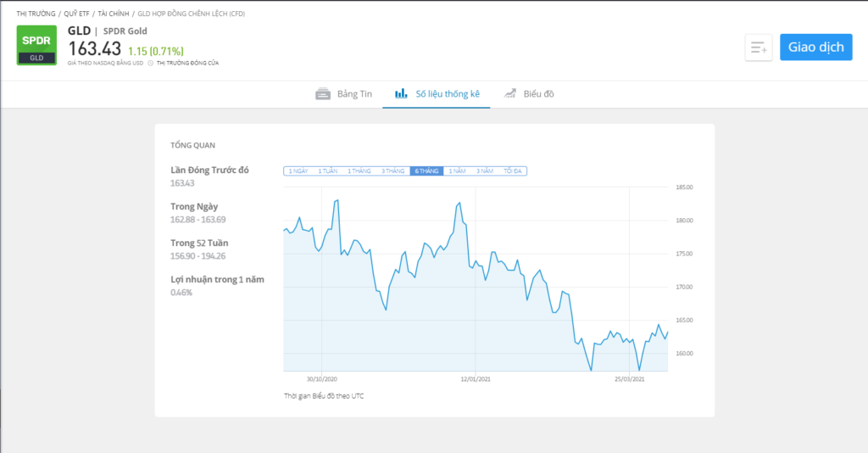
Task: Click the 160.00 price axis label
Action: coord(684,353)
